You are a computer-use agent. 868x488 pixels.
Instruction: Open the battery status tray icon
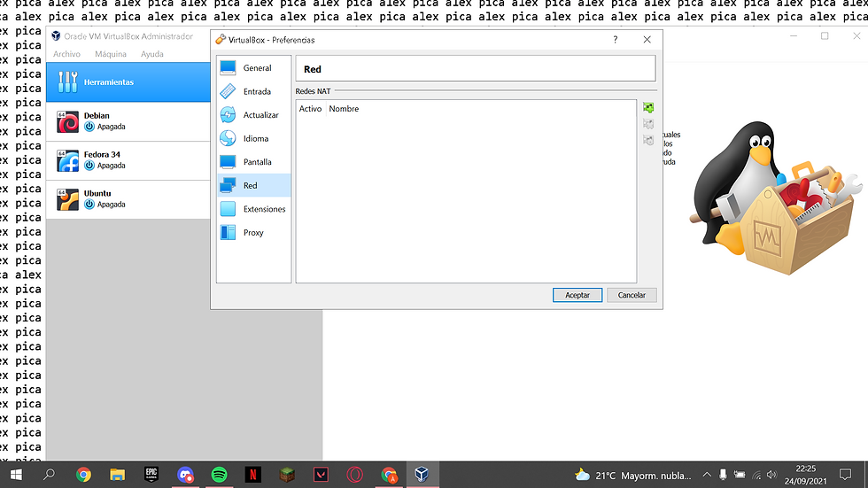pyautogui.click(x=740, y=475)
